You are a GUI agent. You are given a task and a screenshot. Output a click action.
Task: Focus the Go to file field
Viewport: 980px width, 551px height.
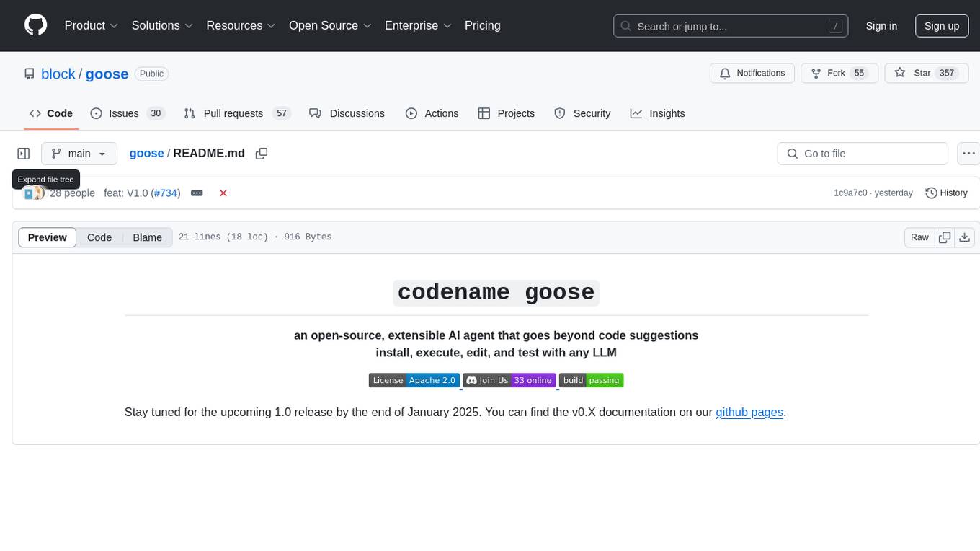point(863,154)
